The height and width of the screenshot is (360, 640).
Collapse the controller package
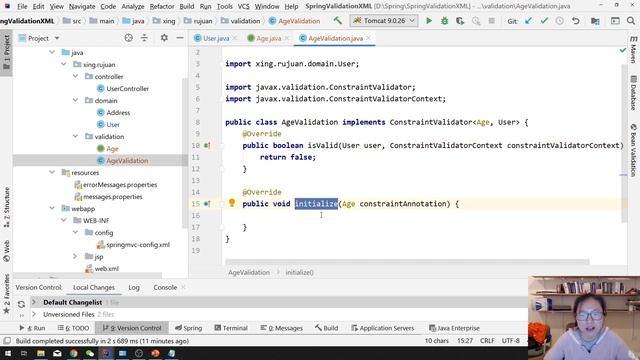click(x=76, y=76)
